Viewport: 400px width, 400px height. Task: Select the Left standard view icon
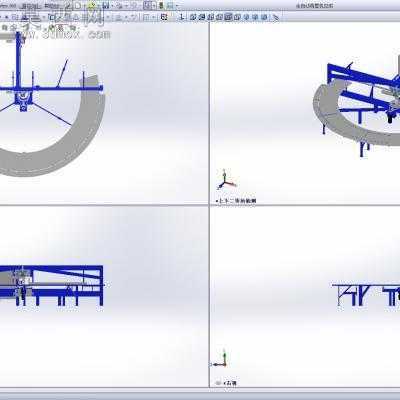point(210,17)
